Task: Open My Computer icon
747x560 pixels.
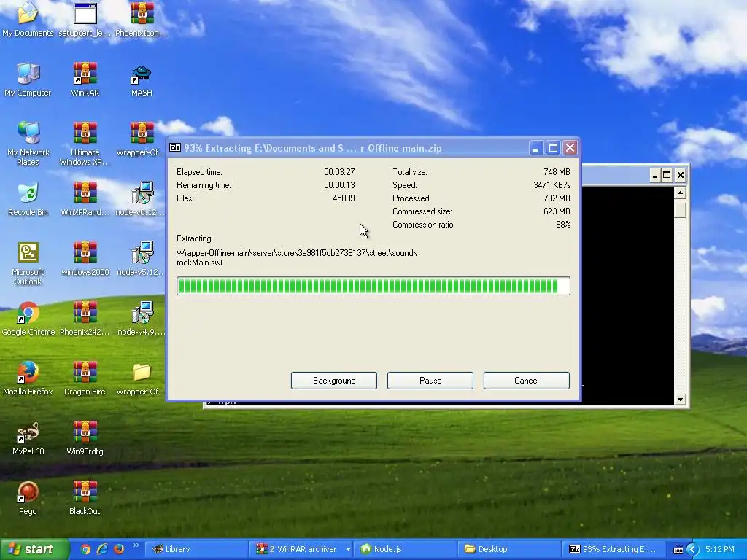Action: pos(28,79)
